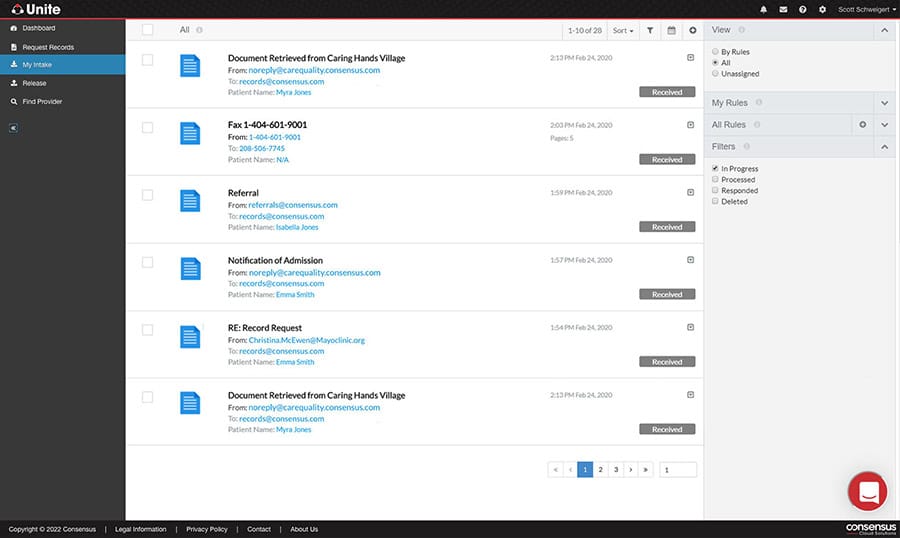Open Legal Information footer link
900x538 pixels.
[141, 529]
